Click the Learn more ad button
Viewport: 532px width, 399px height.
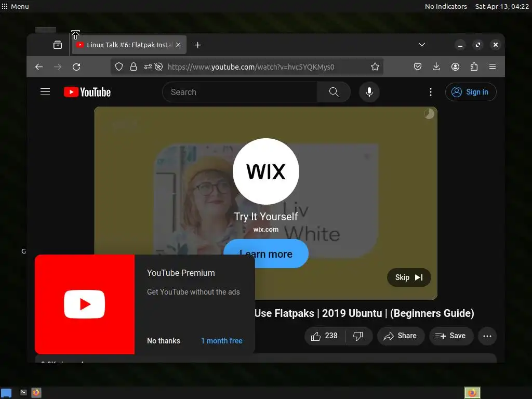(265, 254)
